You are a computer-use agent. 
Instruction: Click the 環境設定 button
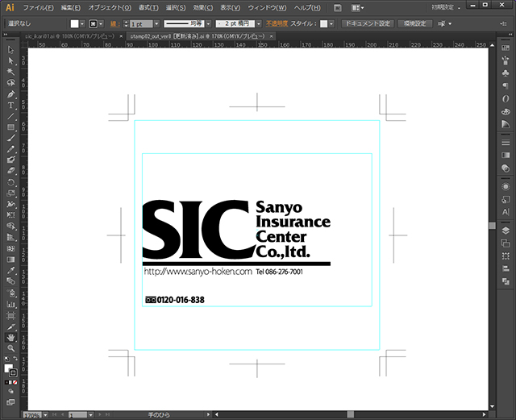(415, 23)
